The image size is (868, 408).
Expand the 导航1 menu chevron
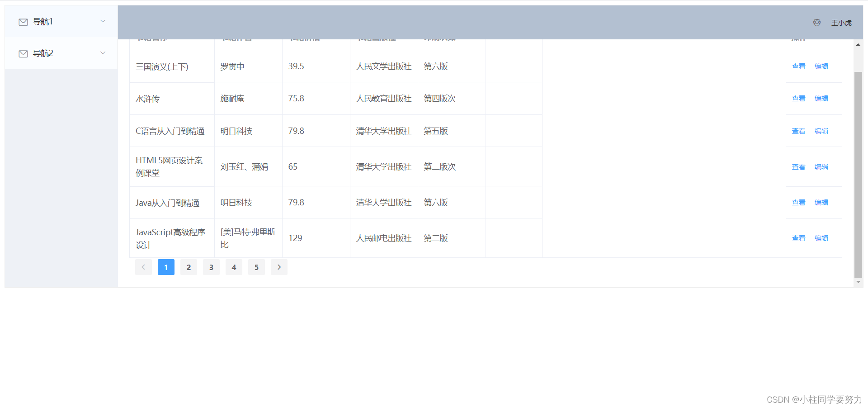(x=103, y=21)
